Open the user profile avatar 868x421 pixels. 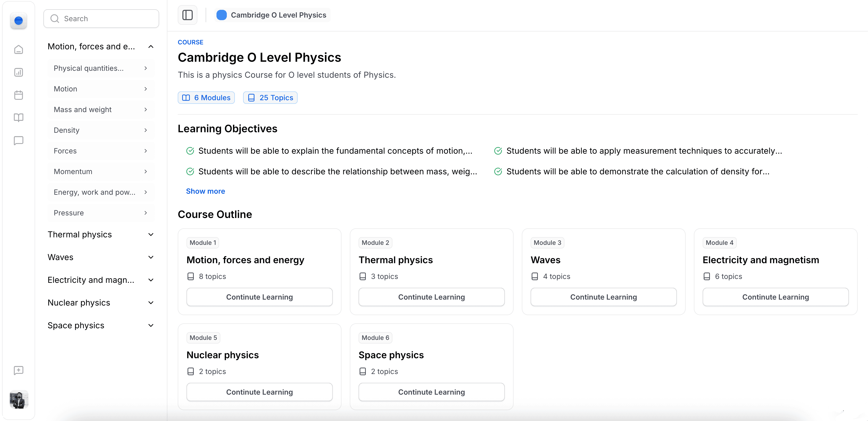coord(19,400)
